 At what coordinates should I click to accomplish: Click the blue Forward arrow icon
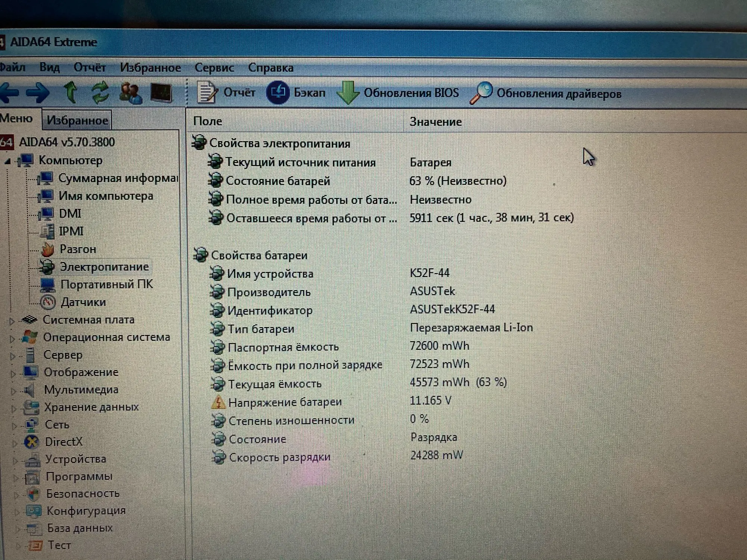[x=37, y=92]
